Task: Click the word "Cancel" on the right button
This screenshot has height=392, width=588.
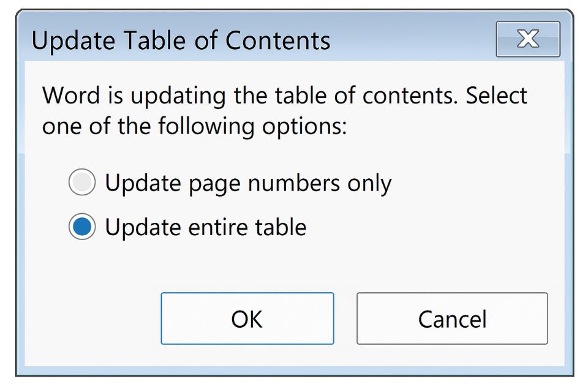Action: [452, 318]
